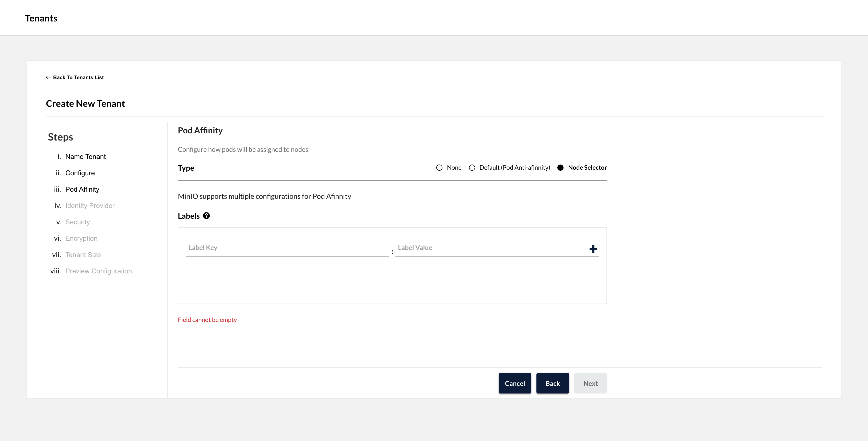Select the None affinity type radio
This screenshot has width=868, height=441.
(439, 168)
